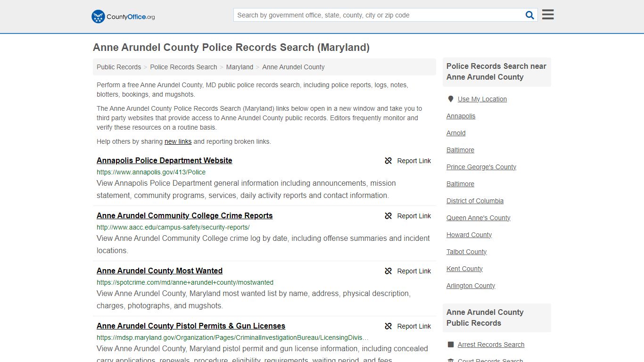
Task: Open Queen Anne's County link
Action: coord(478,218)
